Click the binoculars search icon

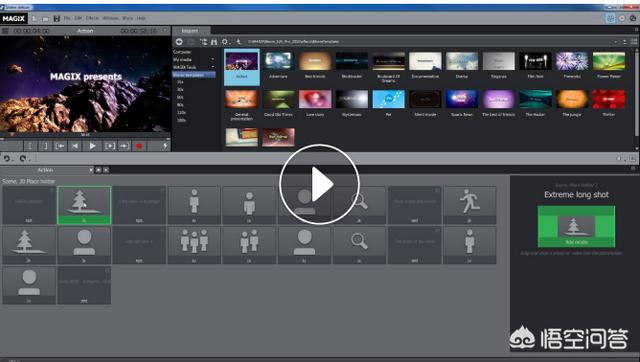(x=214, y=42)
